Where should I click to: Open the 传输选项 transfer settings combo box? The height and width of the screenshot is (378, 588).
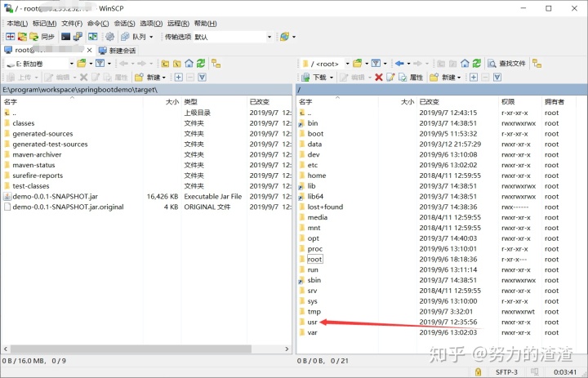coord(233,37)
